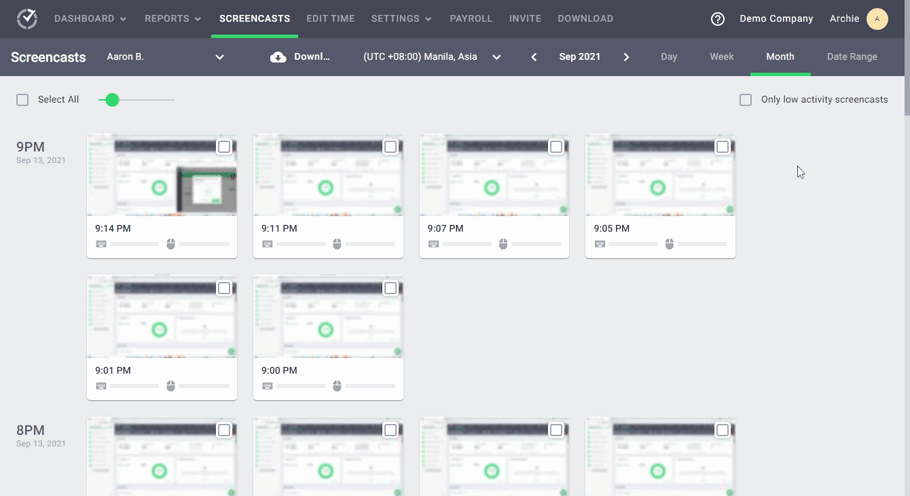This screenshot has height=496, width=910.
Task: Go to next month arrow
Action: click(x=626, y=57)
